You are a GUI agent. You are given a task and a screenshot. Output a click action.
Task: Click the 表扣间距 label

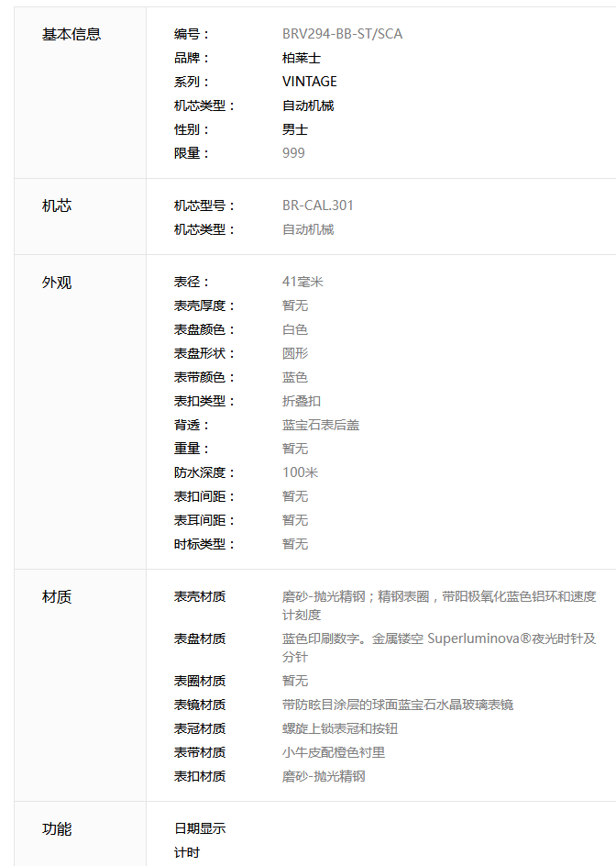coord(204,496)
